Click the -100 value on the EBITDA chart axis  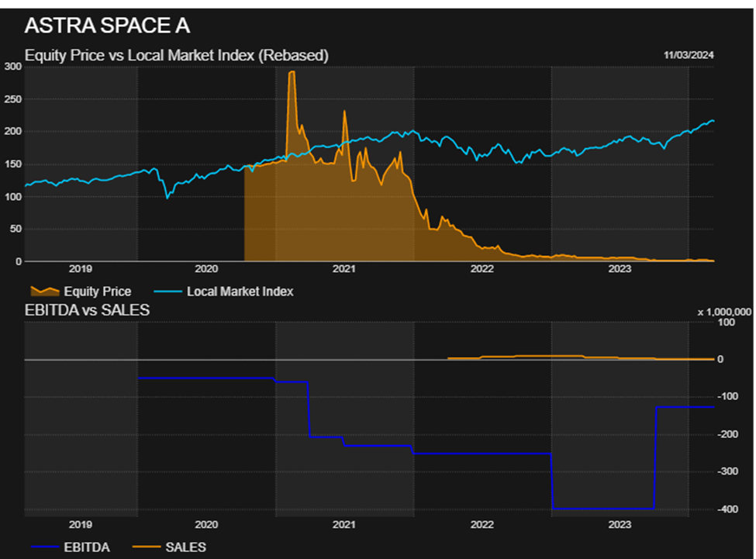[728, 397]
